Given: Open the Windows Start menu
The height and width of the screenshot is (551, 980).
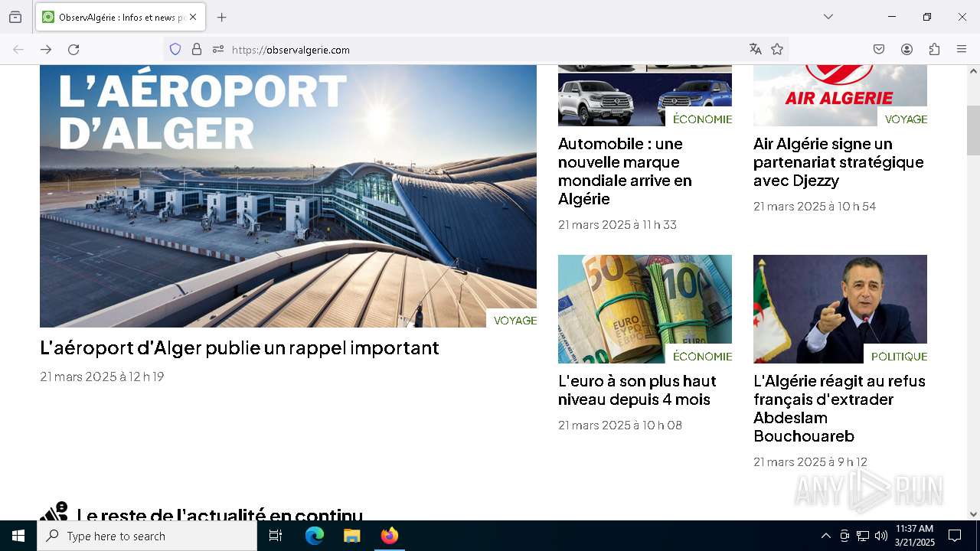Looking at the screenshot, I should coord(18,536).
